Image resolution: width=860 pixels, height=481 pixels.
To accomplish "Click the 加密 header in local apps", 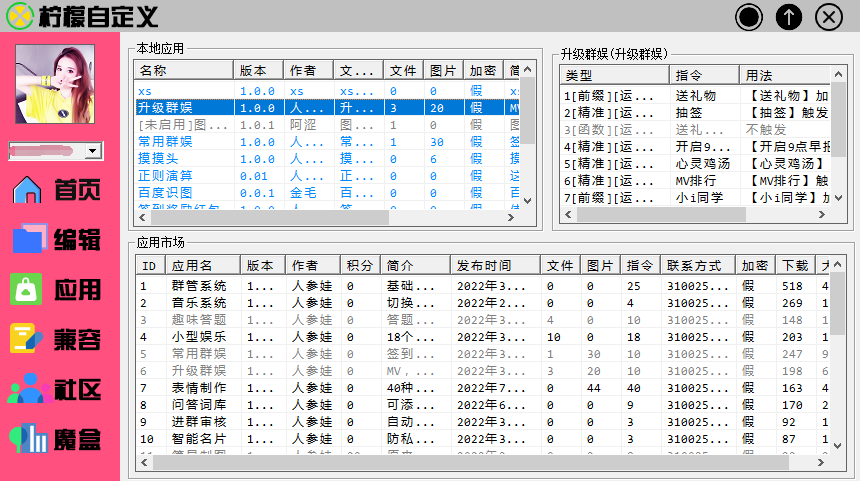I will point(483,70).
